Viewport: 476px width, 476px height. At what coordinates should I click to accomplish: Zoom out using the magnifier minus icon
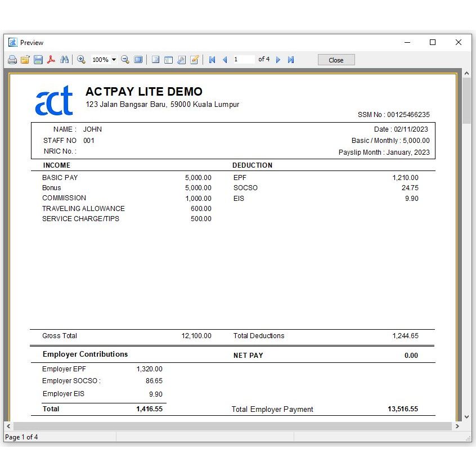[125, 60]
